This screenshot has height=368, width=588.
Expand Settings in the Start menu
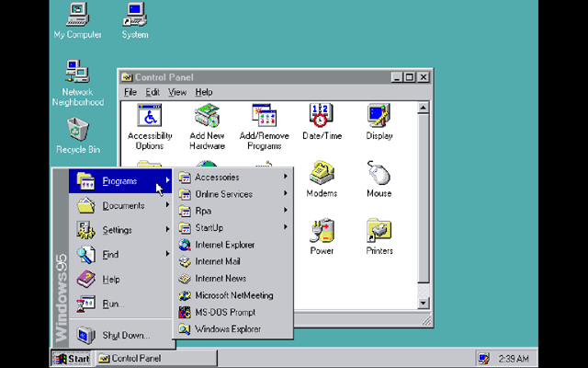(x=120, y=230)
